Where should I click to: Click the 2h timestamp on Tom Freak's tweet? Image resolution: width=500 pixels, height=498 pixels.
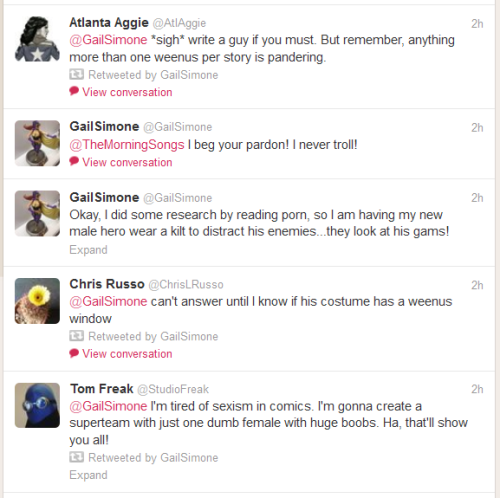(477, 389)
